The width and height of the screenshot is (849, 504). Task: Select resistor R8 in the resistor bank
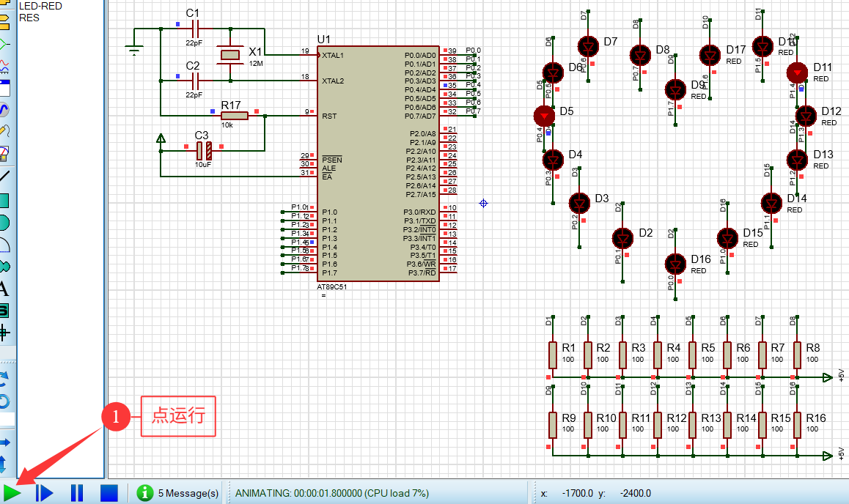pos(797,355)
